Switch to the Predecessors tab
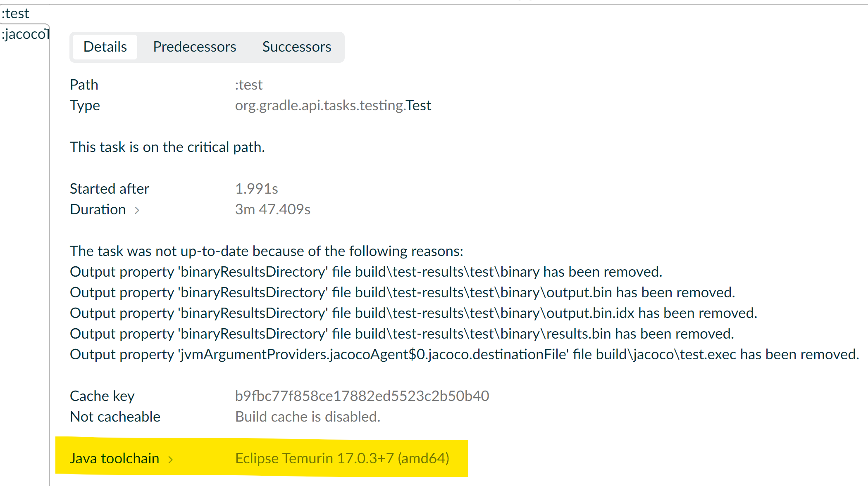 [x=194, y=47]
